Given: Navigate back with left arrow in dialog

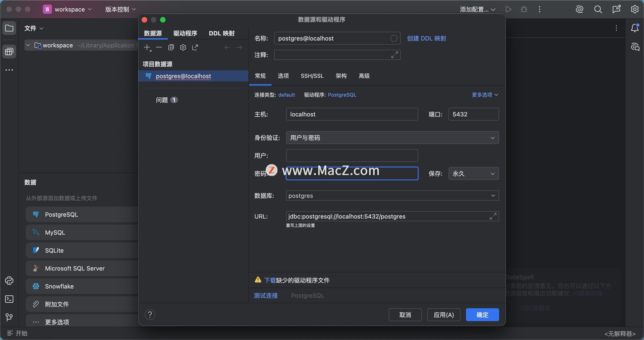Looking at the screenshot, I should 227,47.
